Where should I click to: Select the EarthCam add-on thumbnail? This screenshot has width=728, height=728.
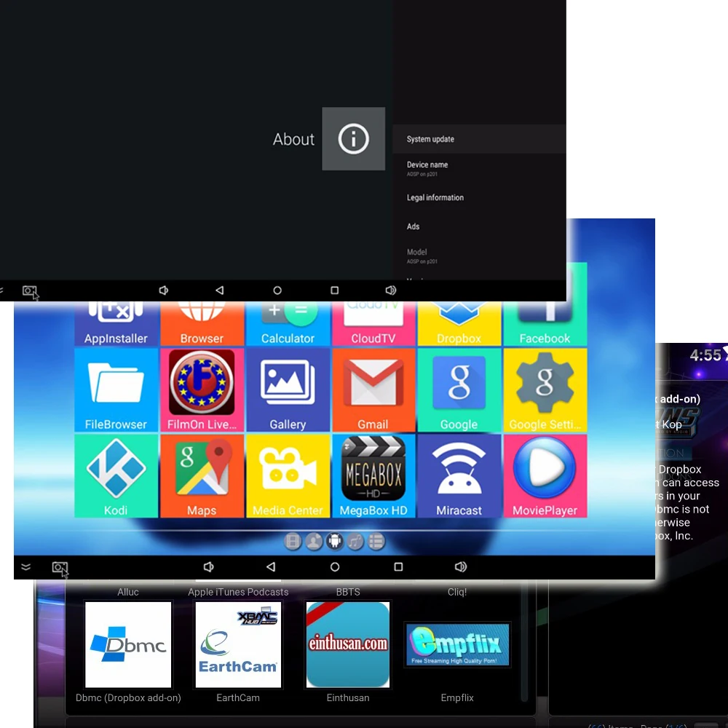click(238, 644)
